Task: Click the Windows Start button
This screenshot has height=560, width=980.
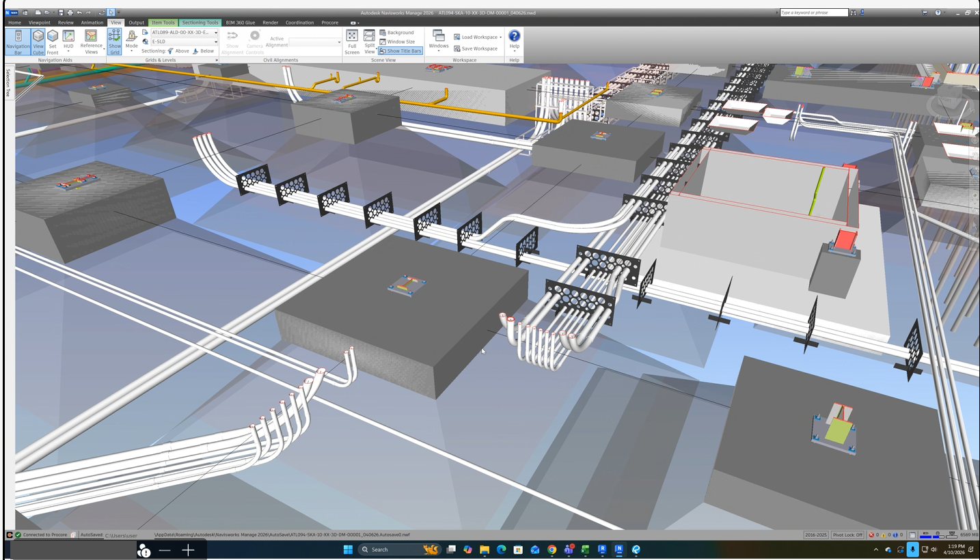Action: coord(348,549)
